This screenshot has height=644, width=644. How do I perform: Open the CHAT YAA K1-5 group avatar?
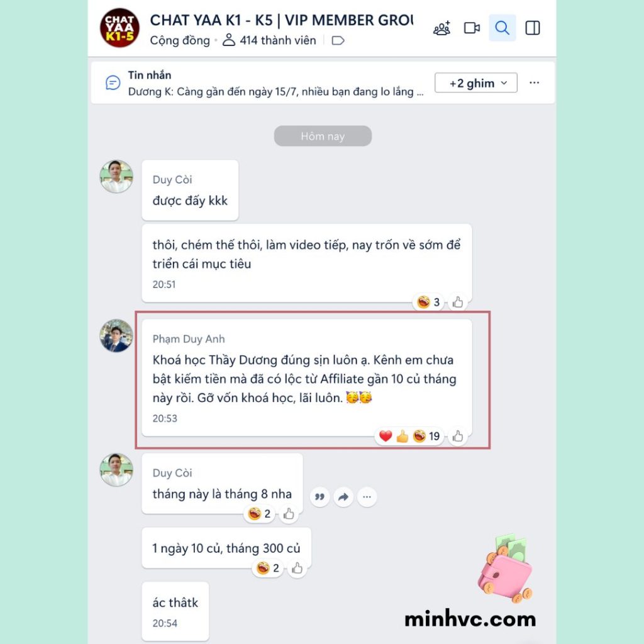tap(119, 28)
